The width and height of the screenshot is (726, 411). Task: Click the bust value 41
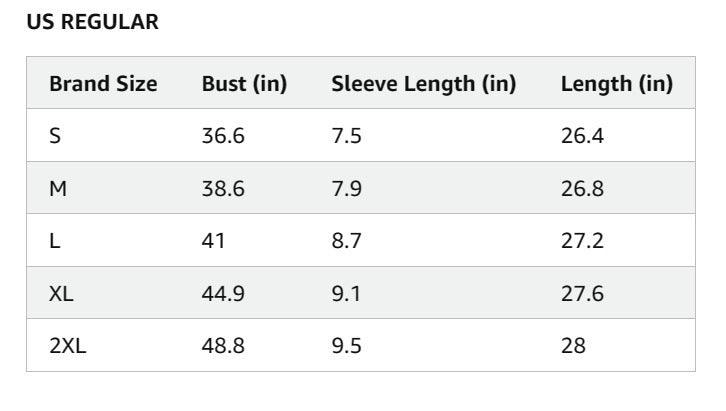pyautogui.click(x=213, y=241)
